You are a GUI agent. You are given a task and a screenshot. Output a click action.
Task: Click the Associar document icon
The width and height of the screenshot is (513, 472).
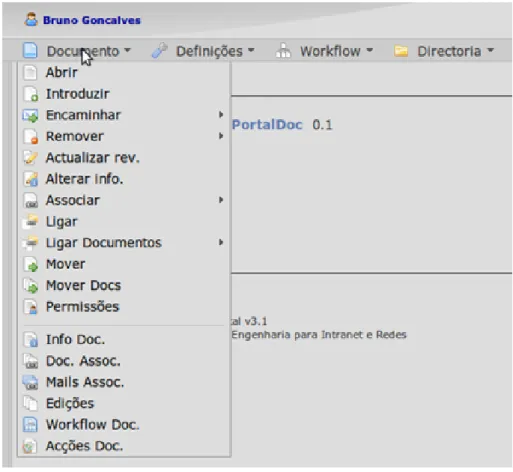coord(30,200)
